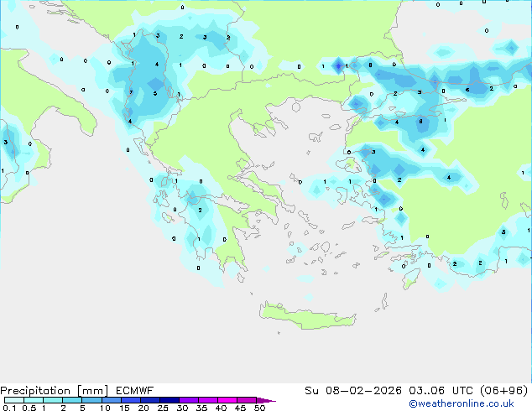Screen dimensions: 532x411
Task: Select the 30–35 mm purple legend swatch
Action: pyautogui.click(x=189, y=400)
